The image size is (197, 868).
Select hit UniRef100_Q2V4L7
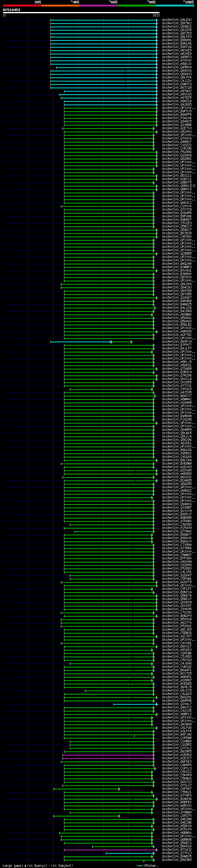[177, 704]
